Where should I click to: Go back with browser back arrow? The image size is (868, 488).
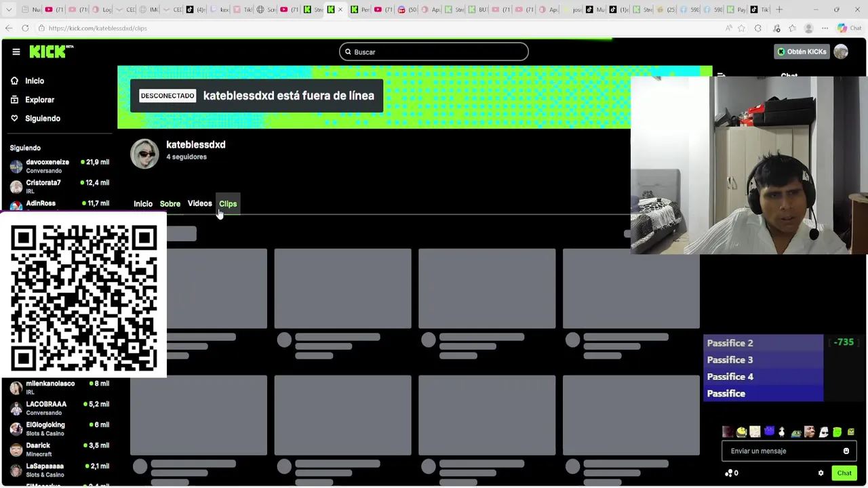click(x=9, y=28)
